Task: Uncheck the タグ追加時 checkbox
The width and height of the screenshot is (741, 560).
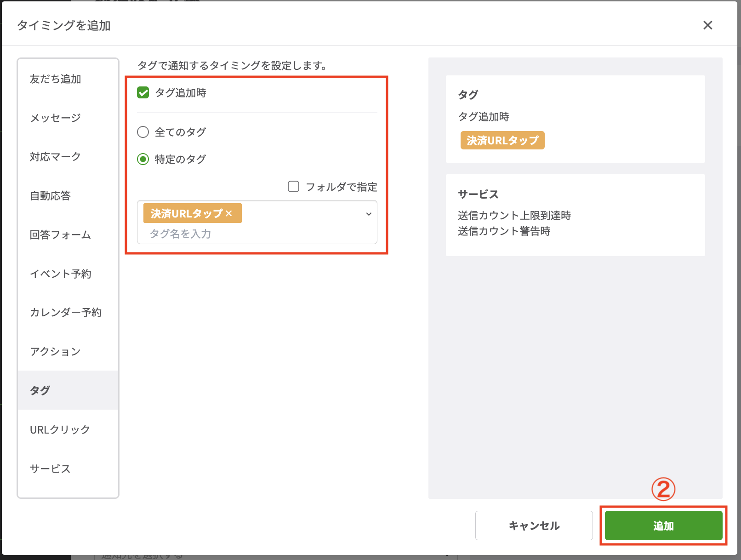Action: pyautogui.click(x=143, y=92)
